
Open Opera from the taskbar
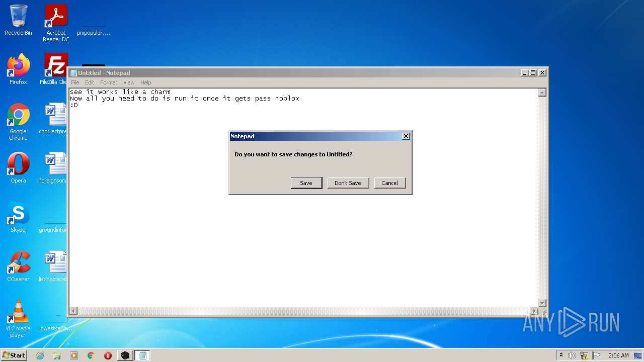(108, 355)
